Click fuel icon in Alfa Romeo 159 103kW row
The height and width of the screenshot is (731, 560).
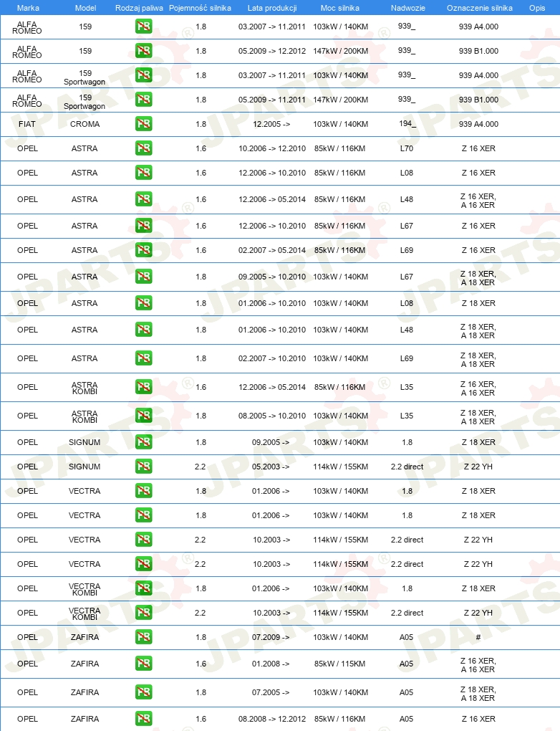tap(143, 27)
